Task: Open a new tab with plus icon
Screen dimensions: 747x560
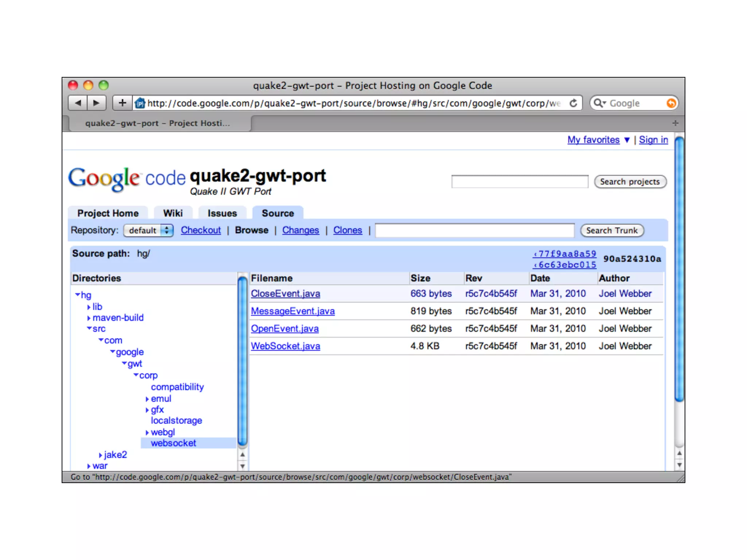Action: (675, 123)
